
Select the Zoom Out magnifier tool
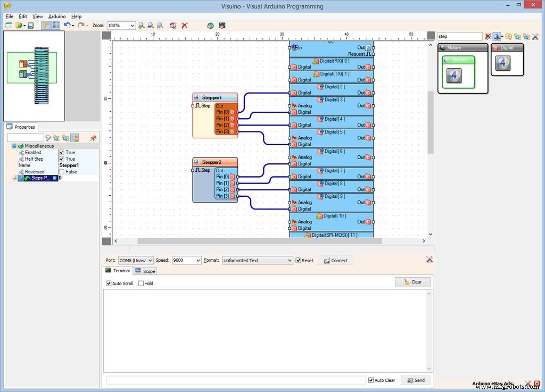[x=151, y=26]
